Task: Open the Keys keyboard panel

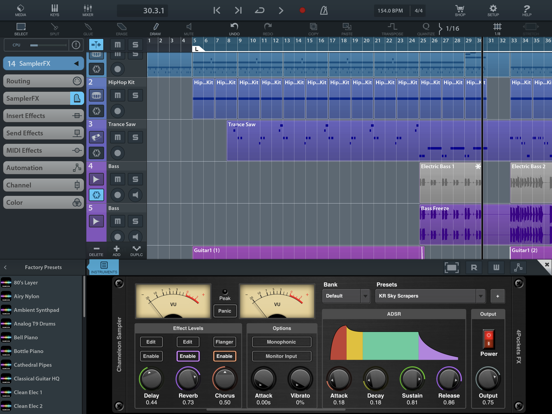Action: click(55, 10)
